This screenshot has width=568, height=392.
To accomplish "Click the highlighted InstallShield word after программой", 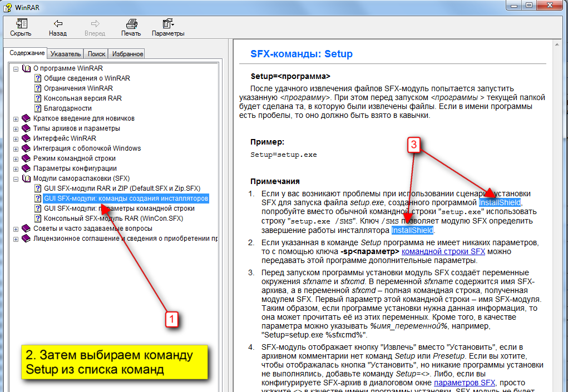I will 500,203.
